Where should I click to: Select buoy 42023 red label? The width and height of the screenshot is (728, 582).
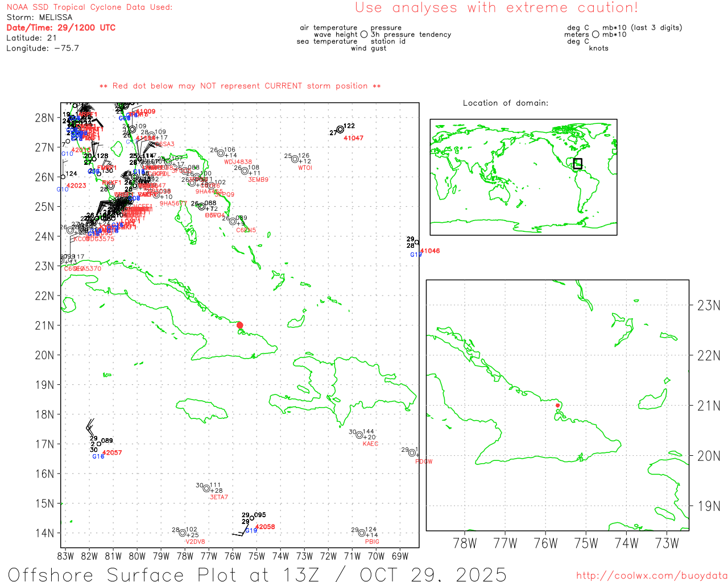tap(76, 186)
